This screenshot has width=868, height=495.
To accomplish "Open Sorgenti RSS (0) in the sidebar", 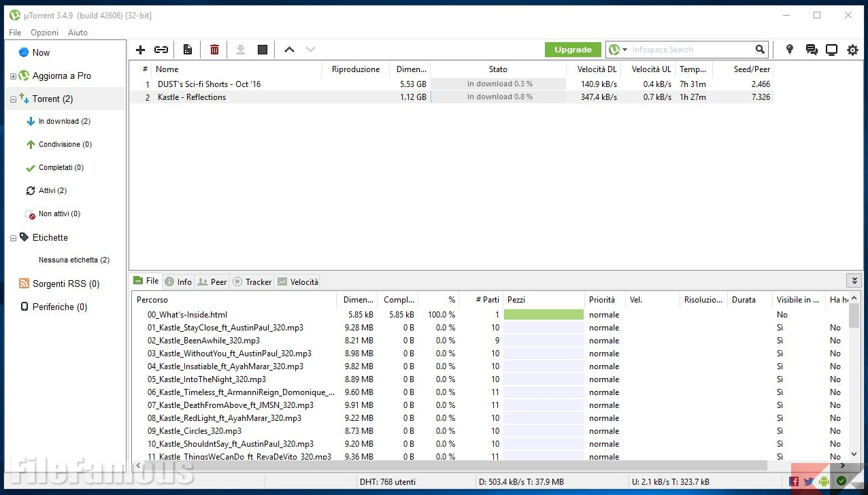I will tap(66, 284).
